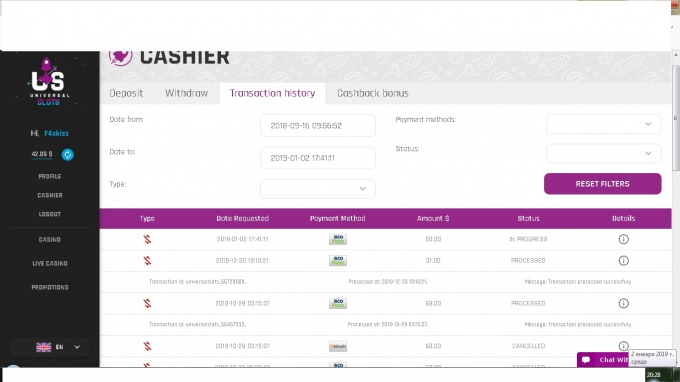Click the Reset Filters button
The width and height of the screenshot is (680, 382).
point(603,184)
